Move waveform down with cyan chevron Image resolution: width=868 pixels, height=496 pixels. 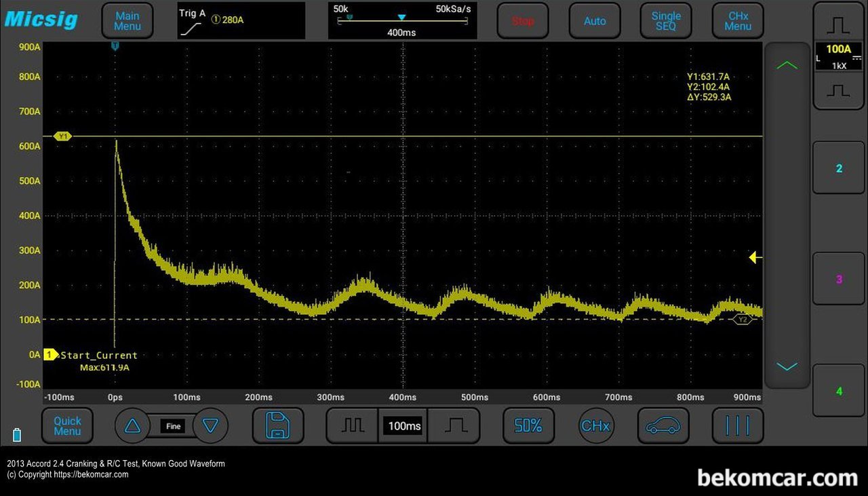(787, 366)
